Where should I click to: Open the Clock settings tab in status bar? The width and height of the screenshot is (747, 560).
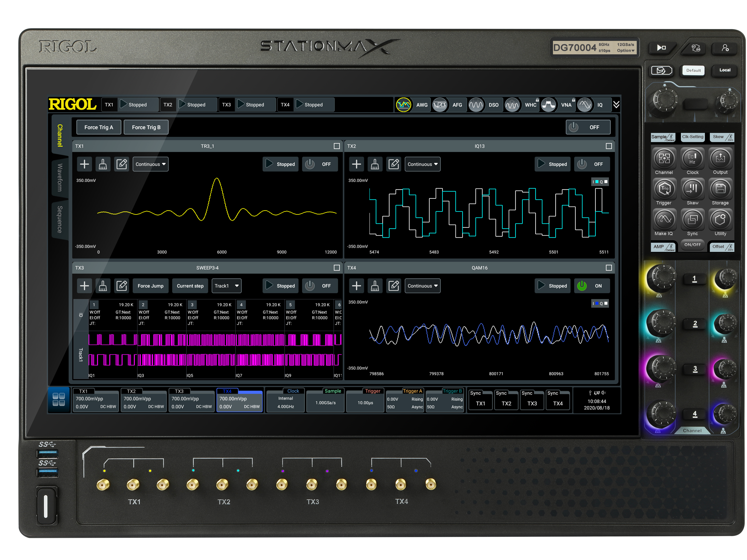[286, 400]
